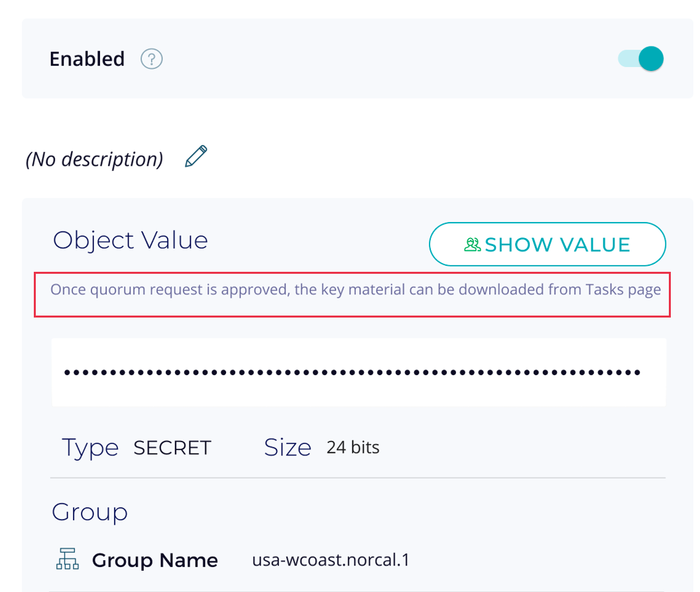This screenshot has width=700, height=592.
Task: Click the Size field label
Action: point(288,447)
